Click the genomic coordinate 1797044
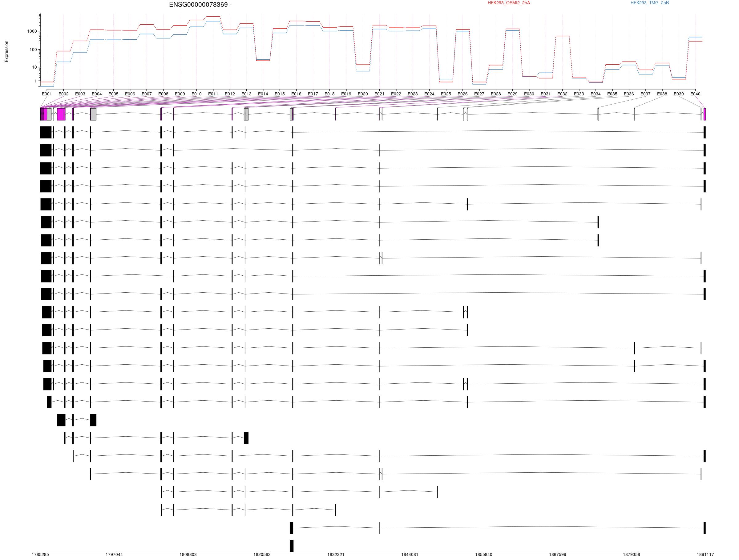This screenshot has width=739, height=560. tap(114, 555)
